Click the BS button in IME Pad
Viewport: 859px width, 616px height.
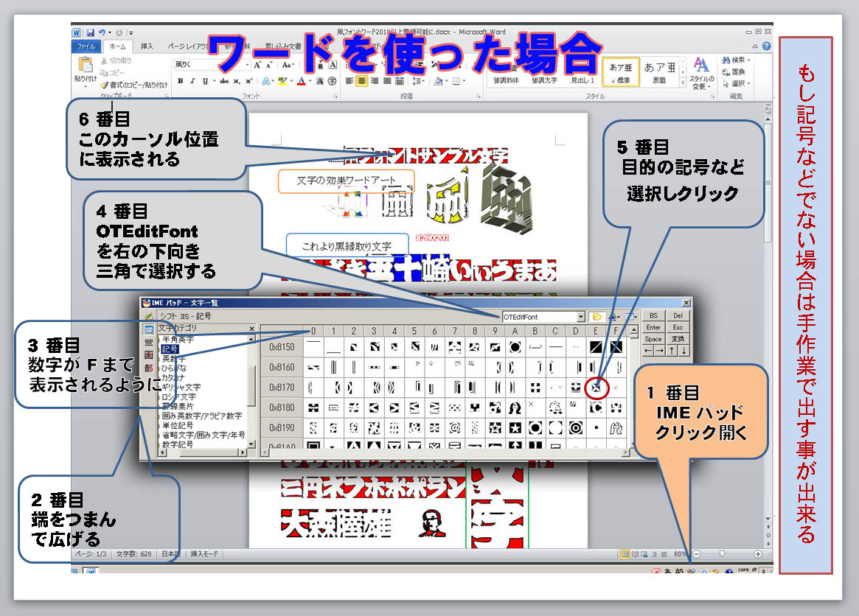point(653,316)
